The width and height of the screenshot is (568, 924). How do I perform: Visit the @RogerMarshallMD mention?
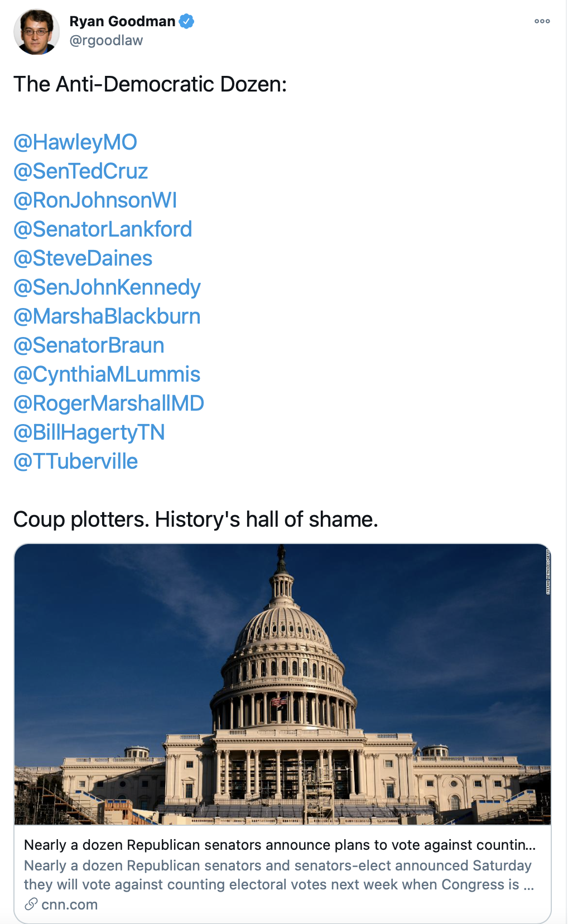(x=109, y=403)
